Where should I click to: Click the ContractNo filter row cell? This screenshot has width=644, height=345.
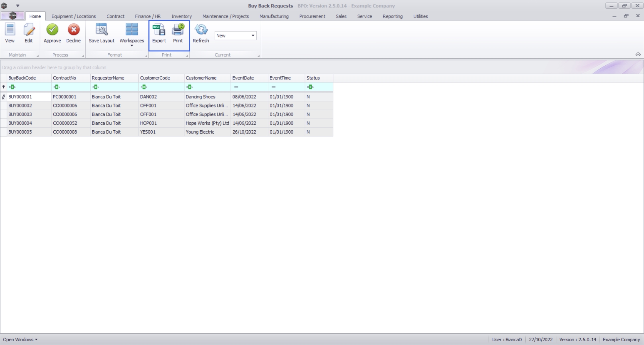tap(71, 87)
